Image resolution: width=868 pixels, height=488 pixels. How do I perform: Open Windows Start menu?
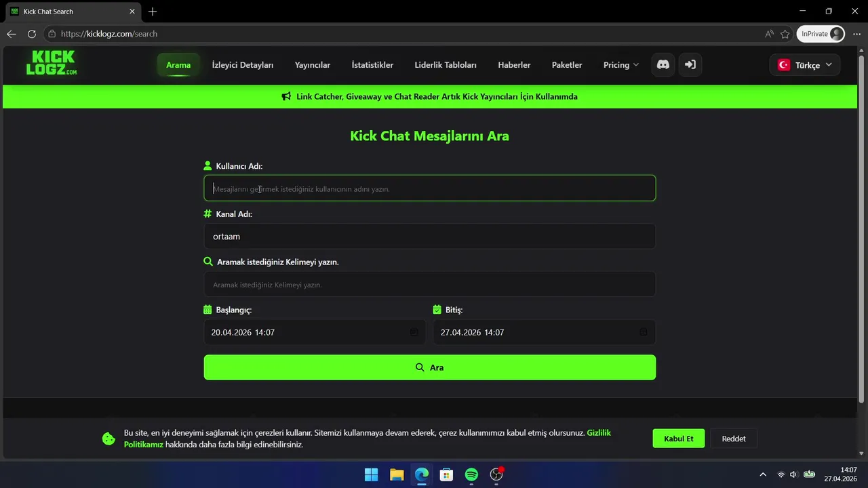tap(372, 474)
